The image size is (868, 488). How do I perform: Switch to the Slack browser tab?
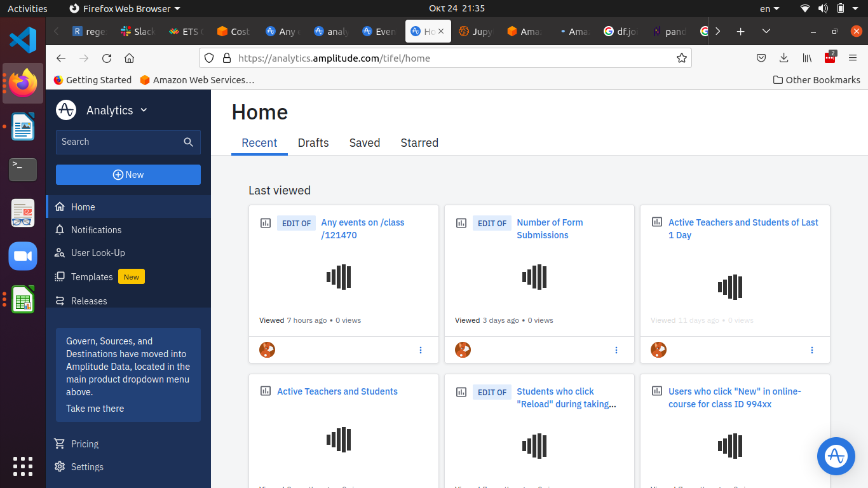click(138, 31)
